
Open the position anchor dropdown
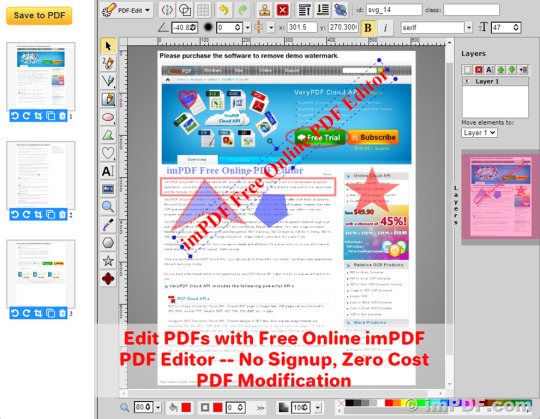[x=271, y=28]
